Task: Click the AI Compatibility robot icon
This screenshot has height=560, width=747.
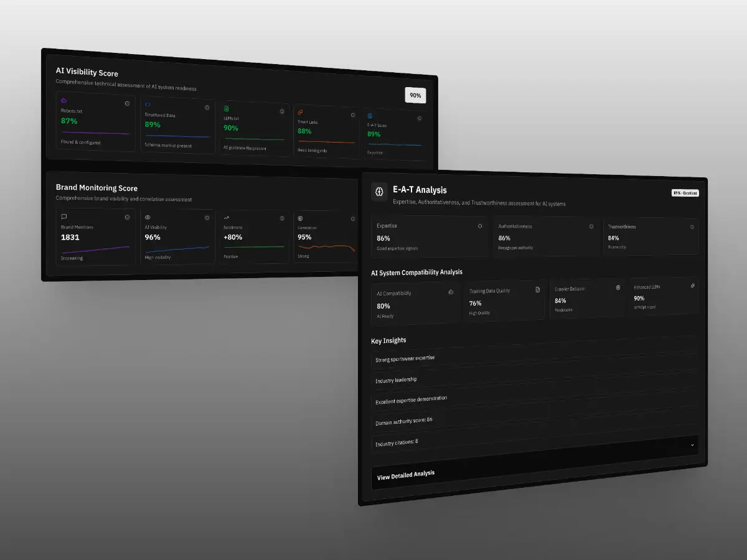Action: click(451, 292)
